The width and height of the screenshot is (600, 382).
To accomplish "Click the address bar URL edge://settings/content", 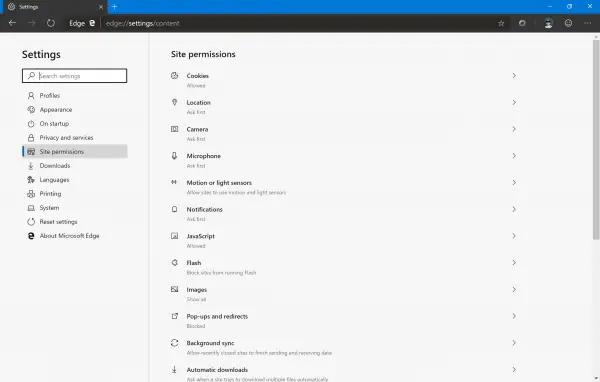I will click(x=142, y=23).
